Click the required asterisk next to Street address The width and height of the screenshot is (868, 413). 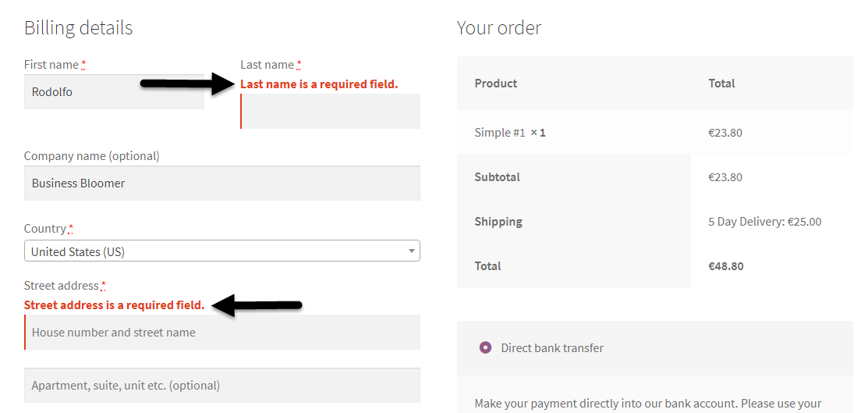point(104,286)
